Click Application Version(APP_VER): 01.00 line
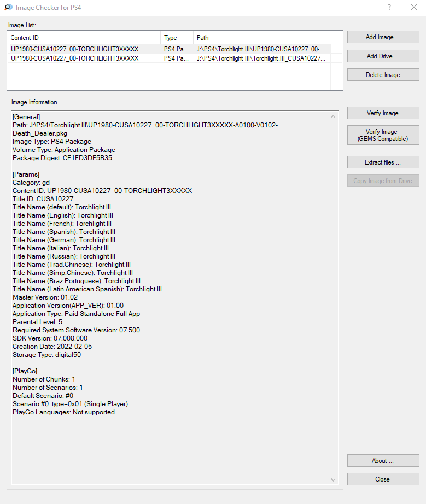Screen dimensions: 426x504 (68, 306)
